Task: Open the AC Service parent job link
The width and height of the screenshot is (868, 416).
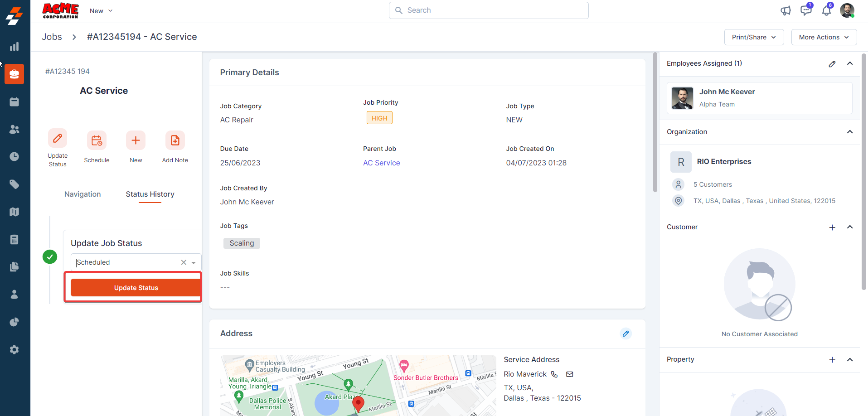Action: pos(381,163)
